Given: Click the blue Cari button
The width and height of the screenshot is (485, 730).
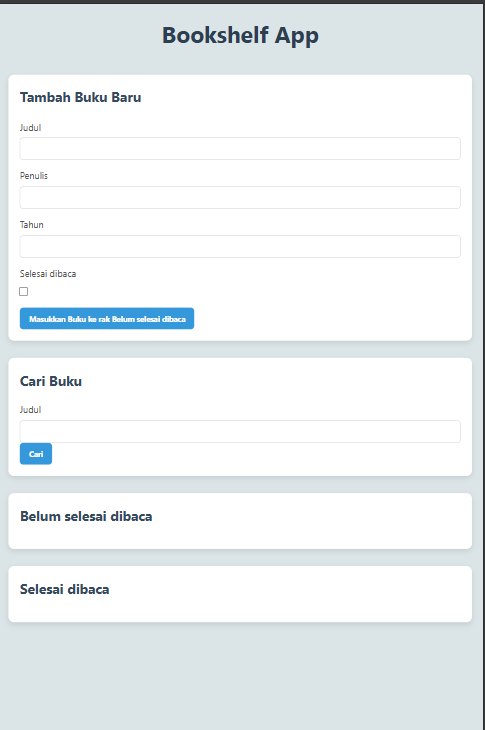Looking at the screenshot, I should pos(36,454).
